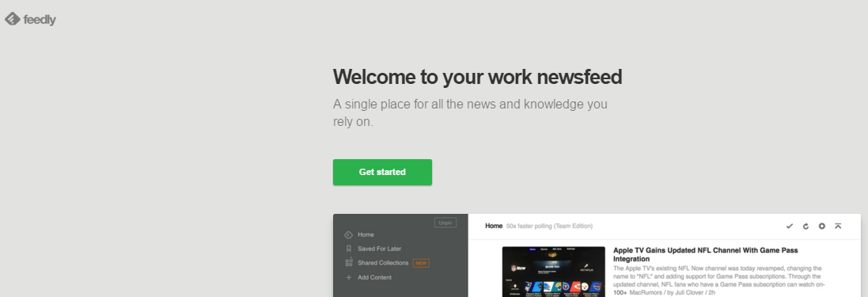Click the 'Welcome to your work newsfeed' heading

[477, 77]
